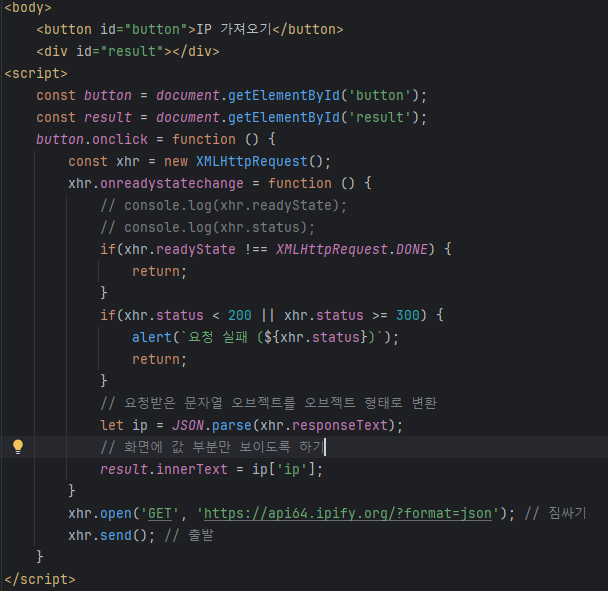Click comment "화면에 값 부분만 보이도록 하기"
Image resolution: width=608 pixels, height=591 pixels.
pyautogui.click(x=212, y=447)
